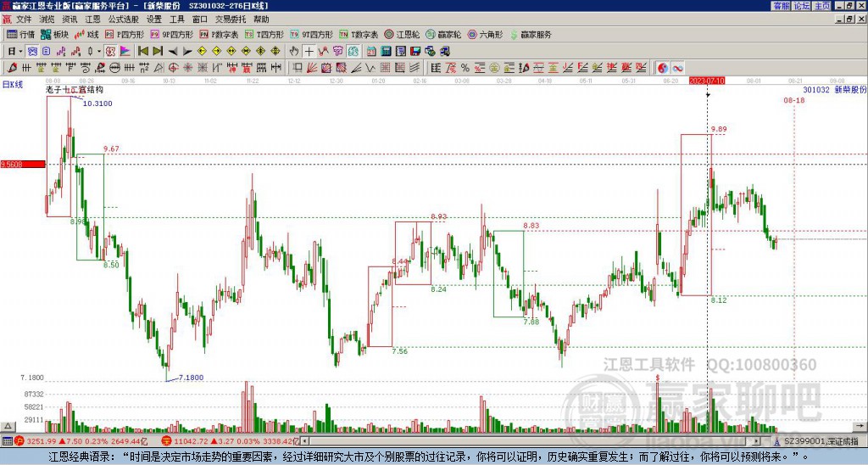Viewport: 868px width, 465px height.
Task: Click the 08-18 date label
Action: 793,100
